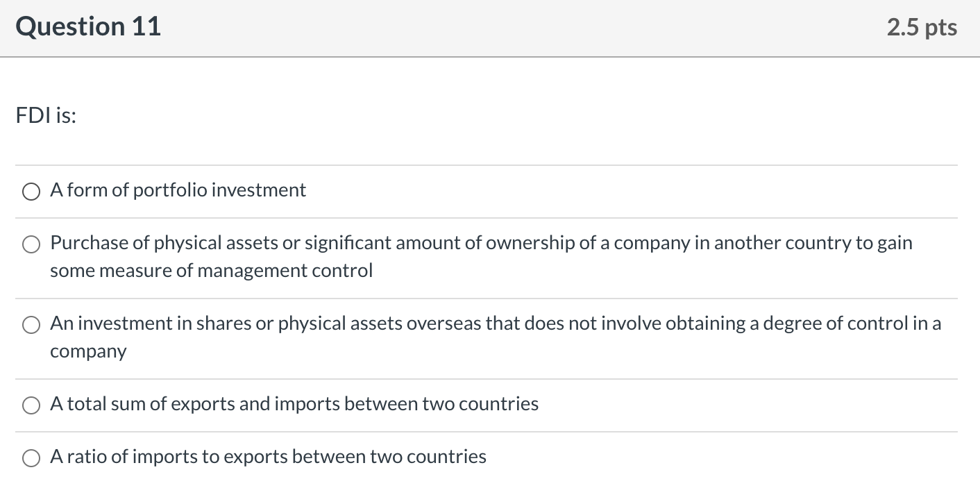The image size is (980, 504).
Task: Select the 'An investment in shares or physical assets' option
Action: click(31, 324)
